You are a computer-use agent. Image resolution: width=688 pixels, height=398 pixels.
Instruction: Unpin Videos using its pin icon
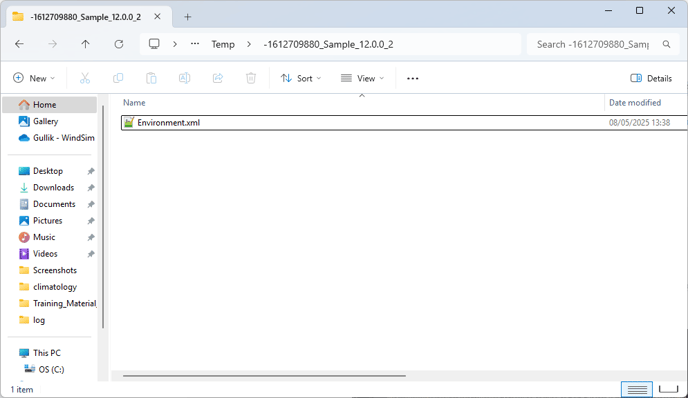click(x=91, y=254)
